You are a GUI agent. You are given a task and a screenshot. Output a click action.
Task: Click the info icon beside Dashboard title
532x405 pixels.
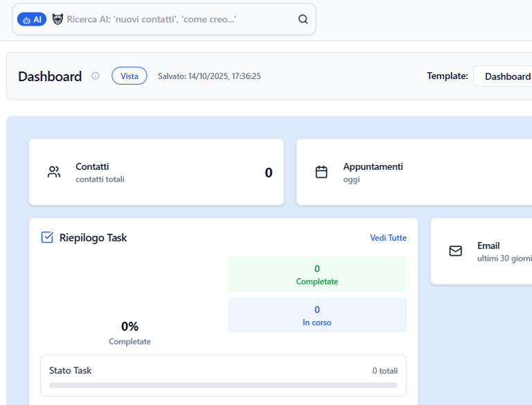[96, 76]
